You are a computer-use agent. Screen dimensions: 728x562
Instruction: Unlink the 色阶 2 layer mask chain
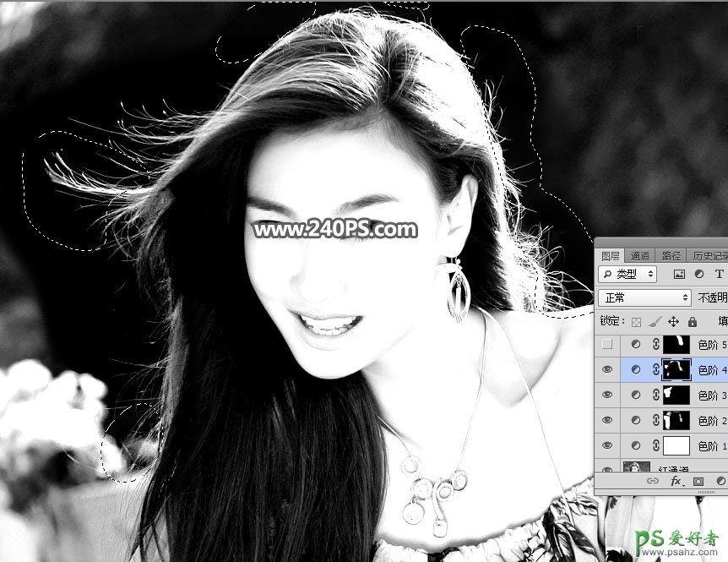click(x=655, y=420)
